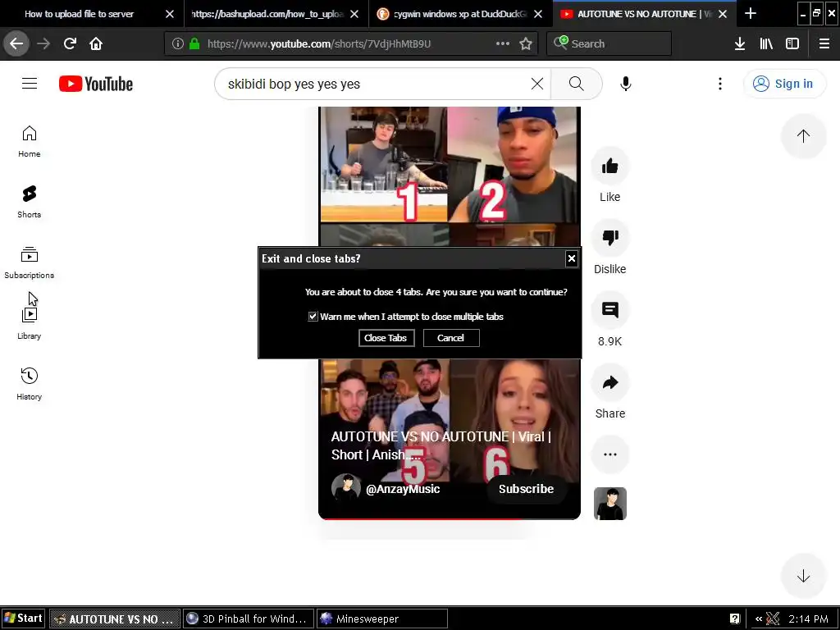
Task: Open the browser home page
Action: [96, 44]
